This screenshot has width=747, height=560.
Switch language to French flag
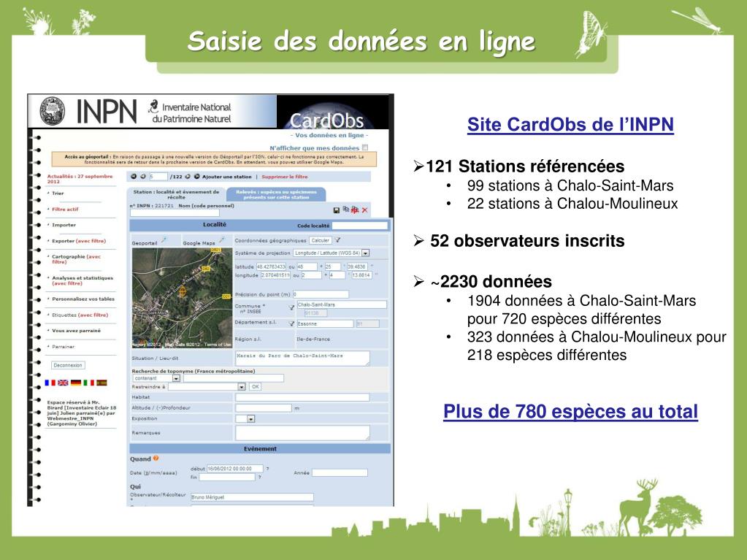[50, 383]
